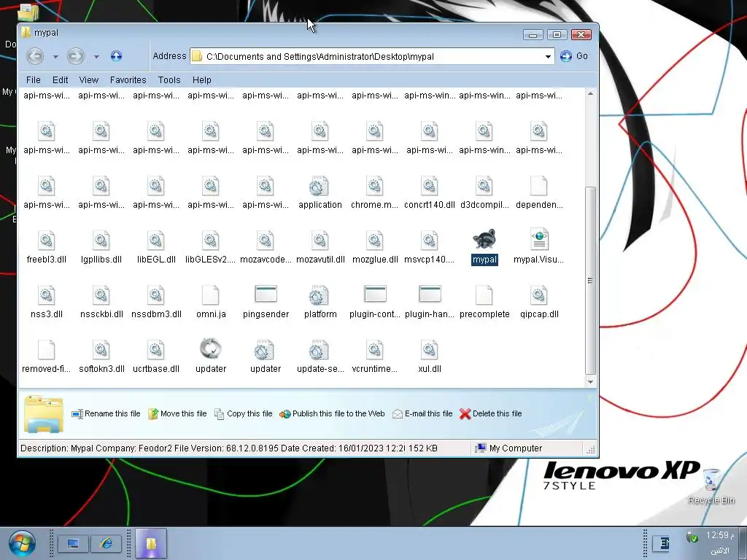This screenshot has width=747, height=560.
Task: Click E-mail this file
Action: pos(422,414)
